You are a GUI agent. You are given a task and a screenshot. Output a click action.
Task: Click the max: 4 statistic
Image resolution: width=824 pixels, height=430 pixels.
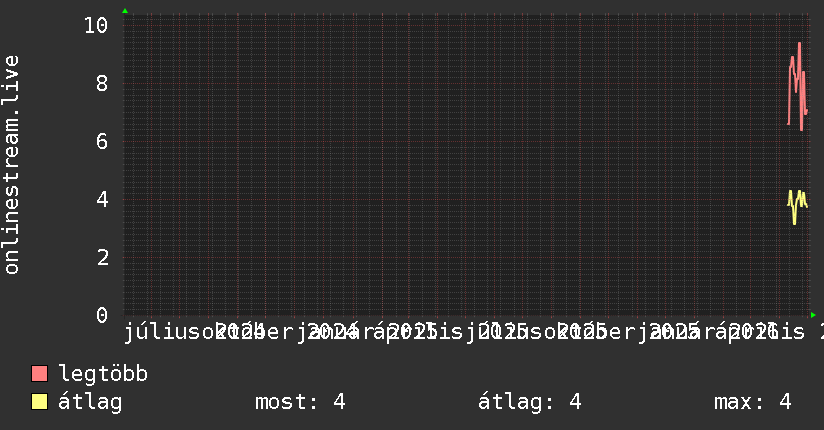(753, 402)
